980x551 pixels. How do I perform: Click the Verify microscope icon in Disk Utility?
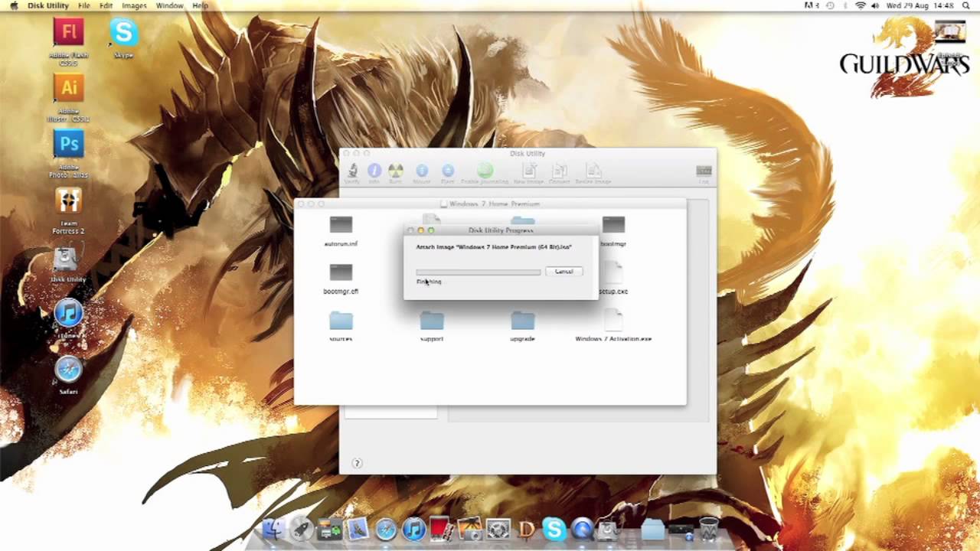point(352,171)
